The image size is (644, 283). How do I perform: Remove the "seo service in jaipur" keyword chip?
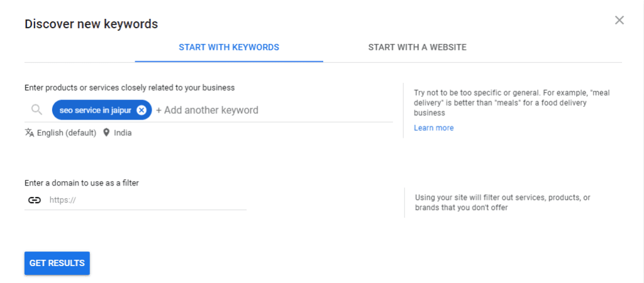tap(142, 110)
